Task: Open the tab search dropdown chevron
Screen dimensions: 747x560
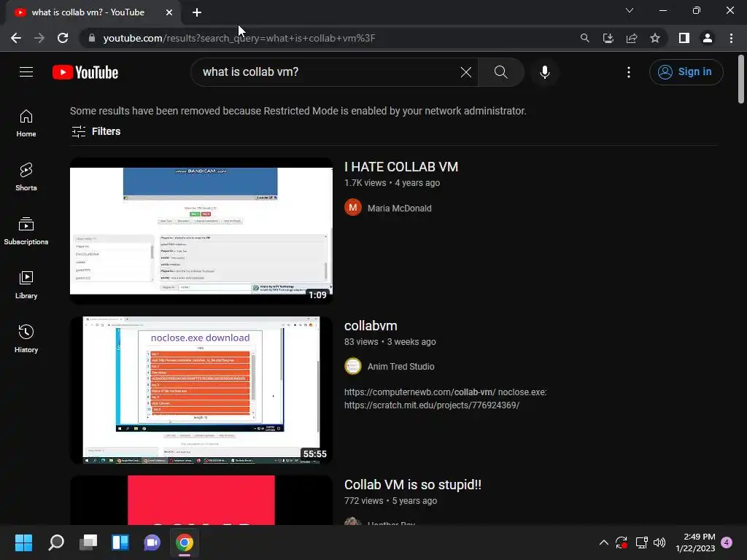Action: [x=630, y=10]
